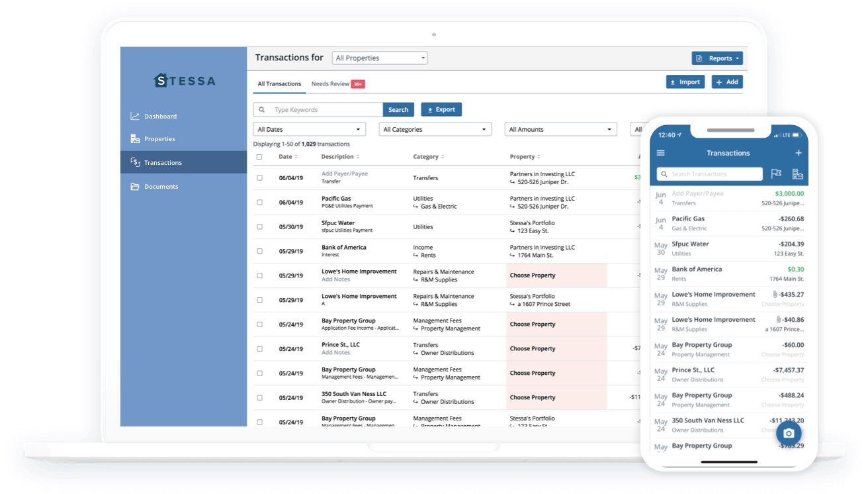
Task: Click inside the Type Keywords search field
Action: coord(318,109)
